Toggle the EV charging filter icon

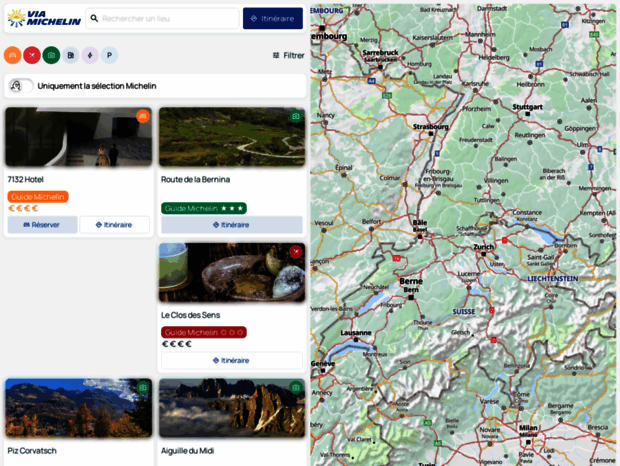point(90,55)
